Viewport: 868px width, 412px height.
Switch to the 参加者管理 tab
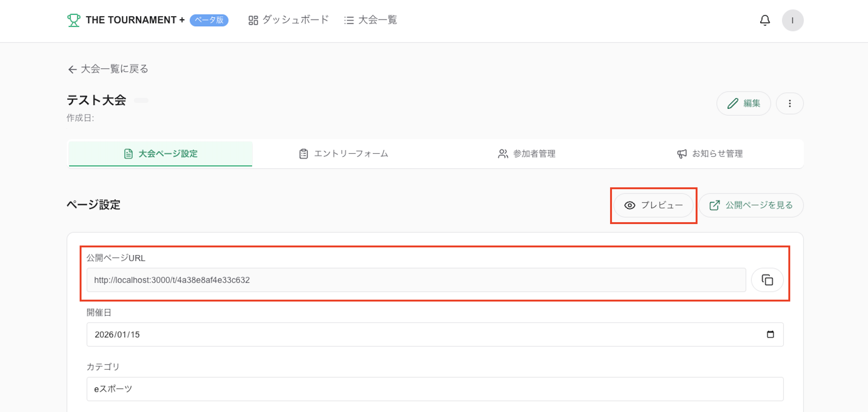(527, 154)
